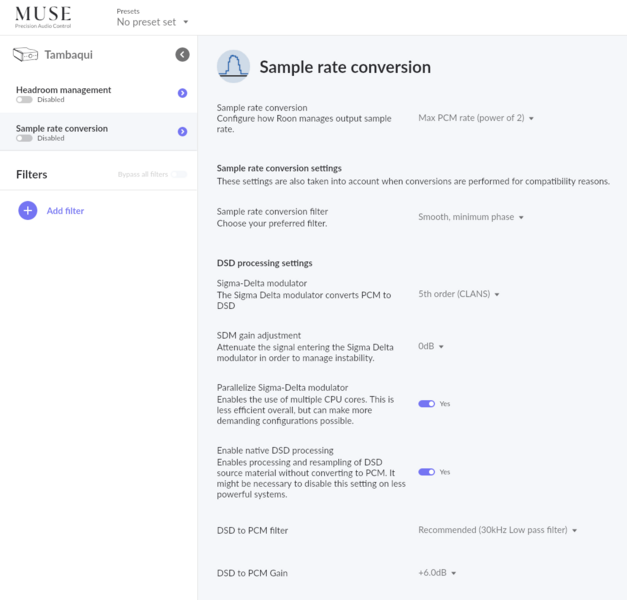Open 5th order (CLANS) modulator dropdown

click(459, 294)
